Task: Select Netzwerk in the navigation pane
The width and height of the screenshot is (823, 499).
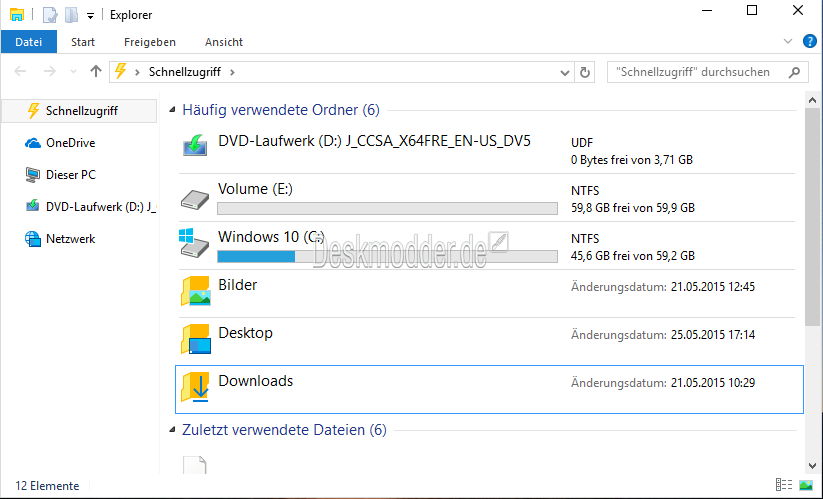Action: click(x=70, y=239)
